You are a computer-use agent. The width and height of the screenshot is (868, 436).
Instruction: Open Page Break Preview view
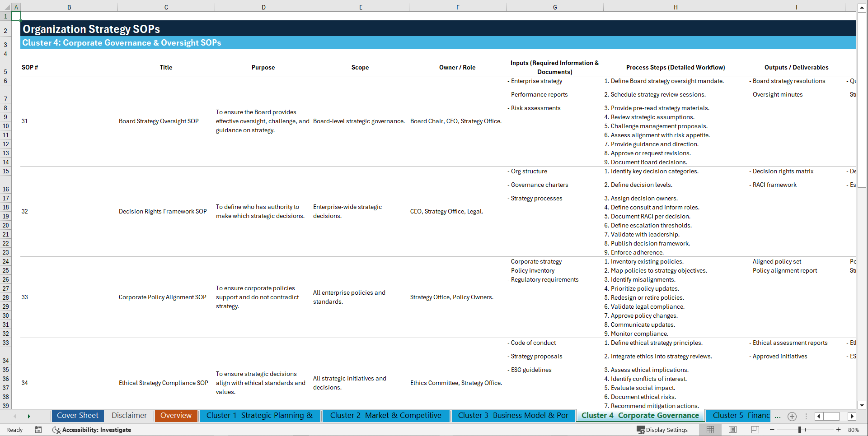pos(755,430)
